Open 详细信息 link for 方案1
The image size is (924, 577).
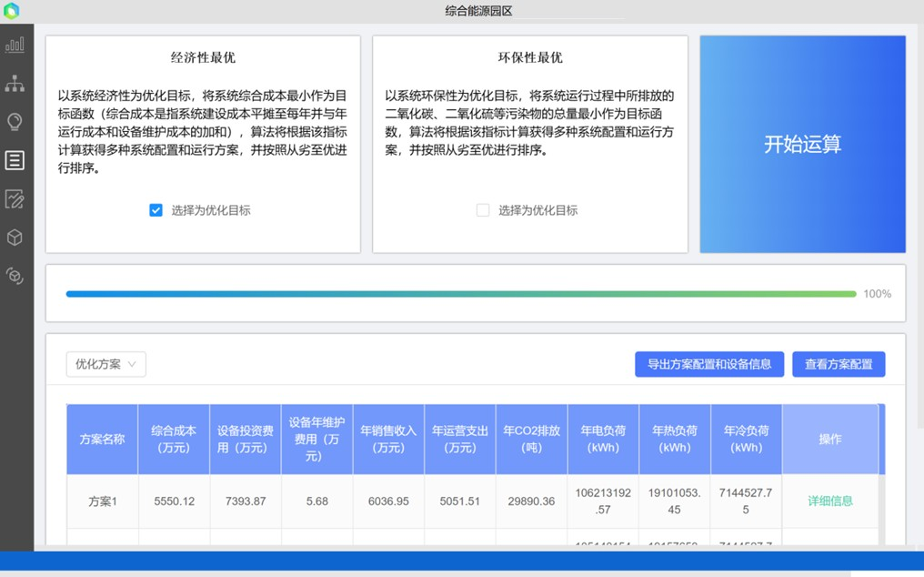(829, 501)
